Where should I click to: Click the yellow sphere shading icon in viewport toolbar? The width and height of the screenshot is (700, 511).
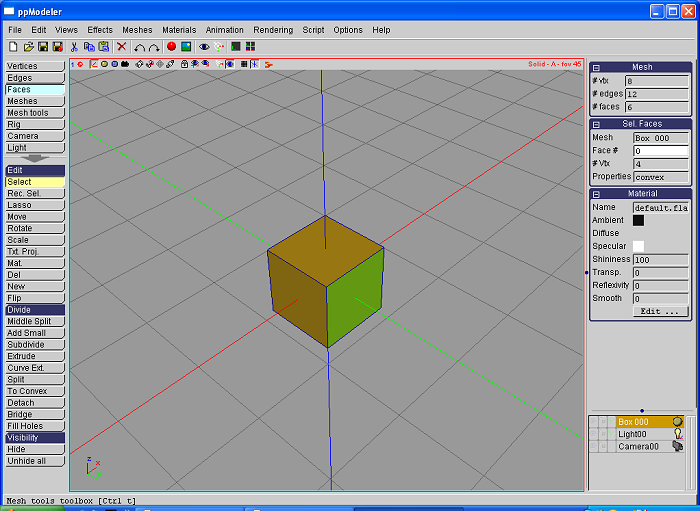coord(104,64)
